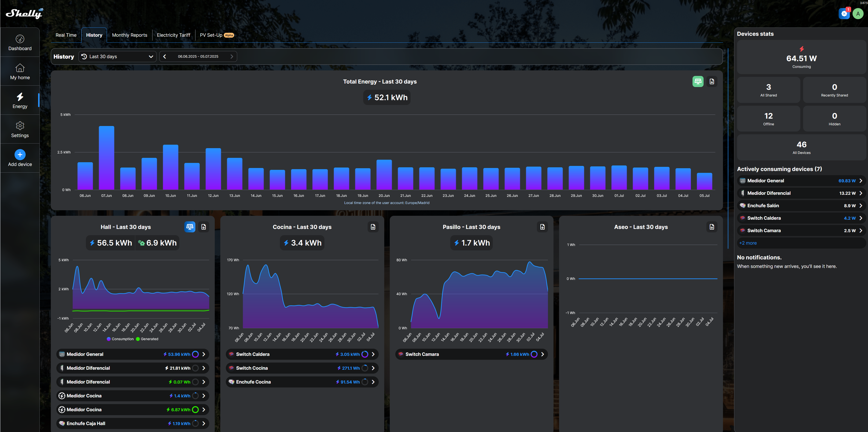The width and height of the screenshot is (868, 432).
Task: Toggle the PV solar overlay on Total Energy chart
Action: tap(698, 81)
